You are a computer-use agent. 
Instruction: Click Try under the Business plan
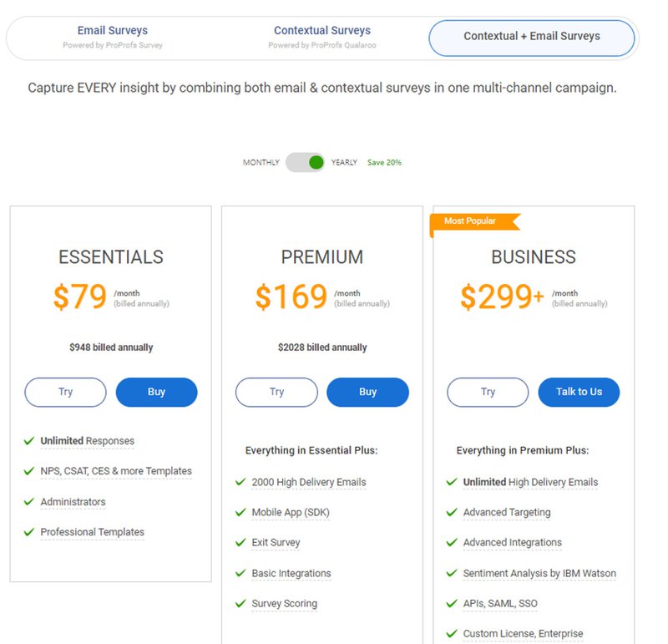[488, 393]
